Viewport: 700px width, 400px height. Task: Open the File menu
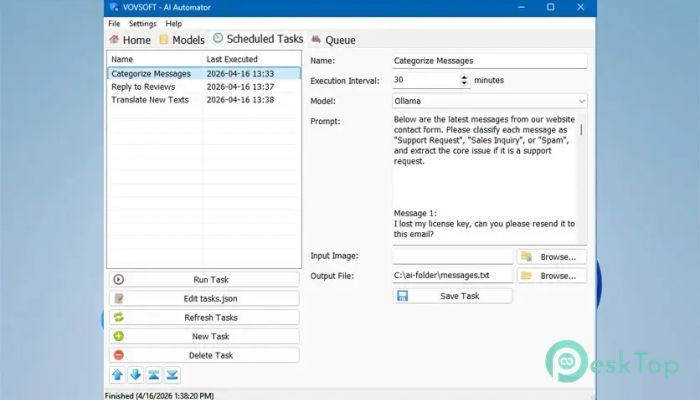pos(114,24)
